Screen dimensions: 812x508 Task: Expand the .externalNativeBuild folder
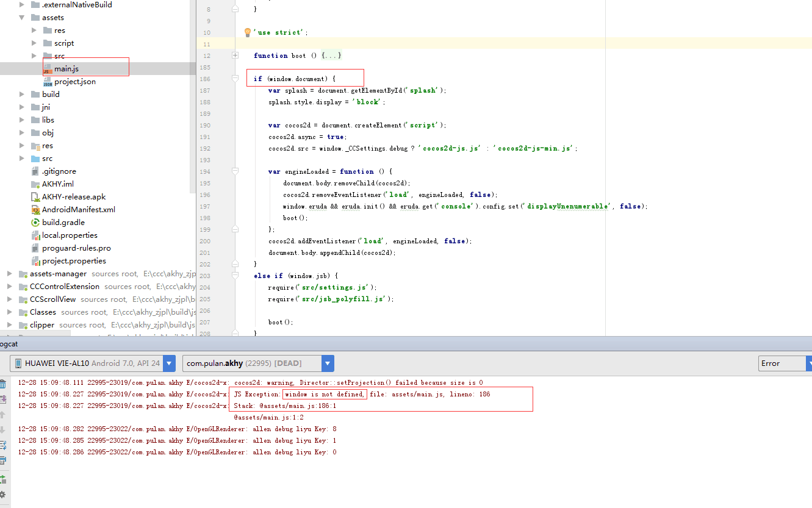22,5
